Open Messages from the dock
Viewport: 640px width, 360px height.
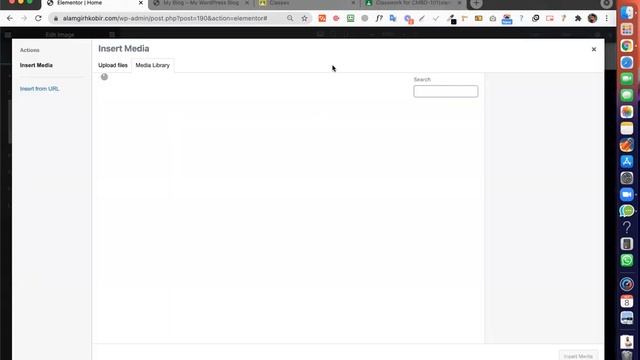627,95
